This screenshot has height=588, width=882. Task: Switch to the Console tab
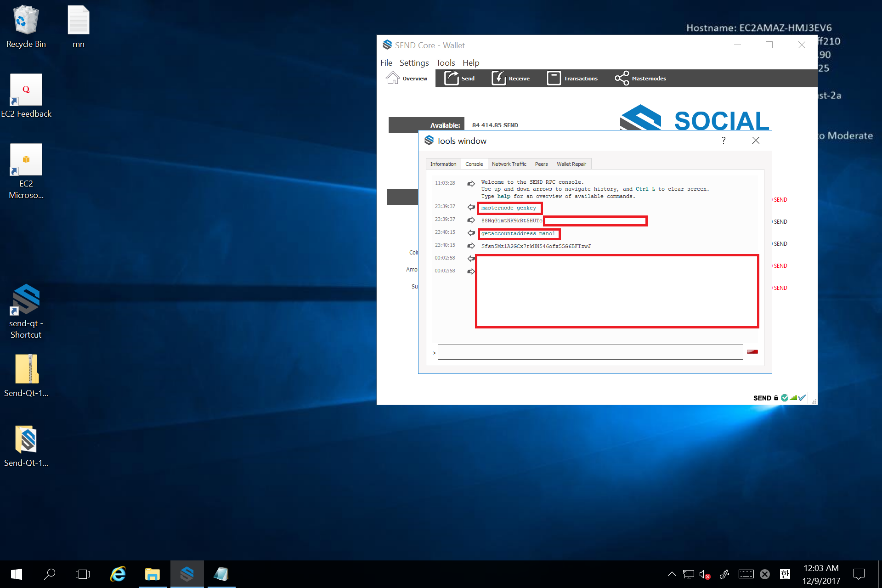[474, 164]
